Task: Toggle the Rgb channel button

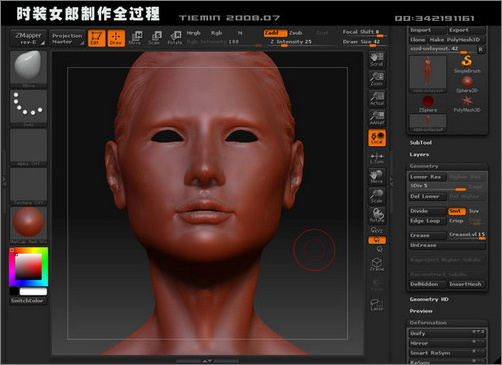Action: pos(216,33)
